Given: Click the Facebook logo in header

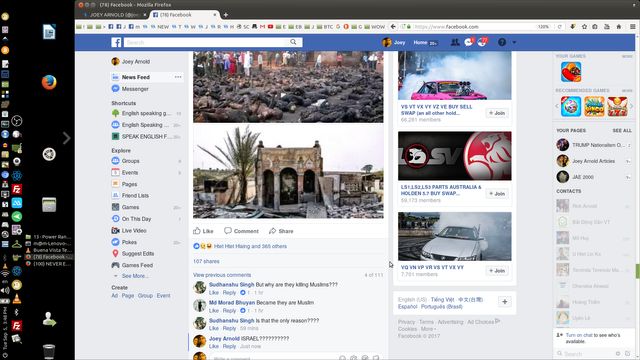Looking at the screenshot, I should (116, 42).
